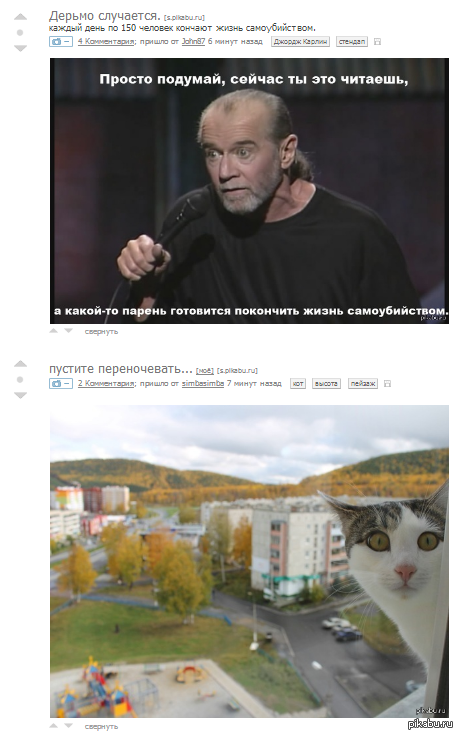The height and width of the screenshot is (735, 458).
Task: Open the "Дерьмо случается." post title
Action: point(105,15)
